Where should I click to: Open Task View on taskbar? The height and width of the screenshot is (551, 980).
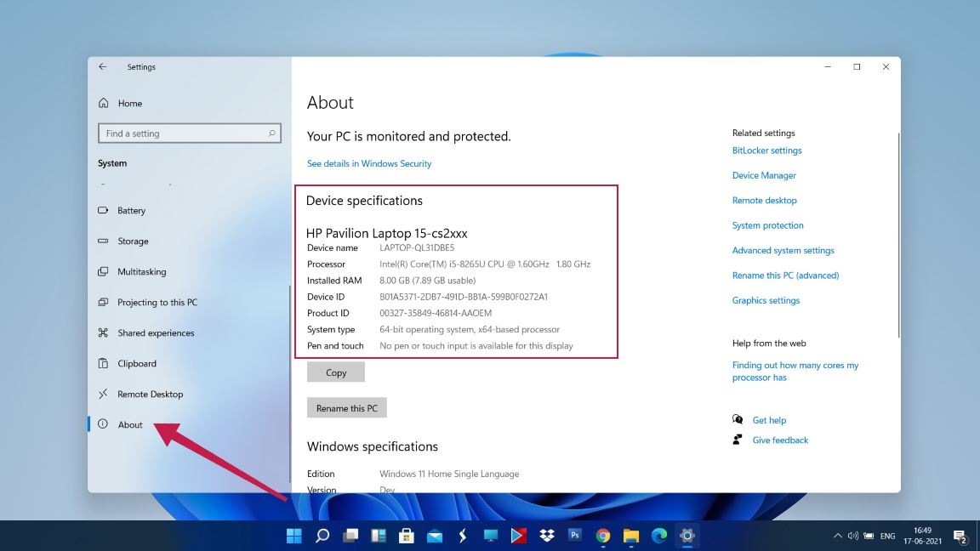tap(350, 536)
